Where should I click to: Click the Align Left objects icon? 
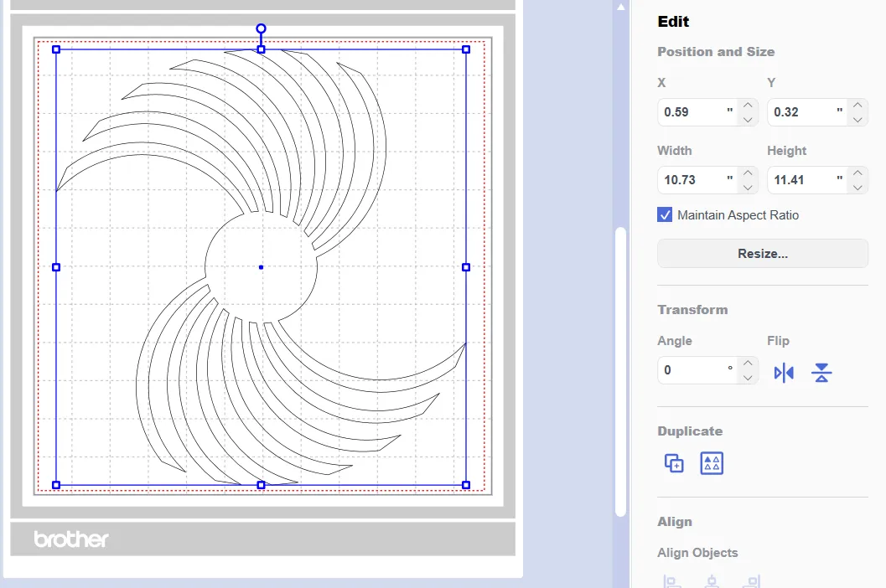click(x=671, y=581)
